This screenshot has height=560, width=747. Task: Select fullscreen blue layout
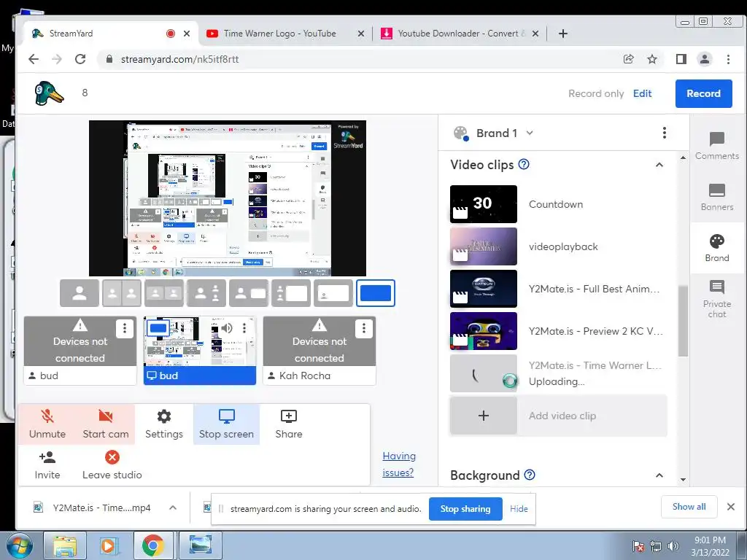click(376, 293)
